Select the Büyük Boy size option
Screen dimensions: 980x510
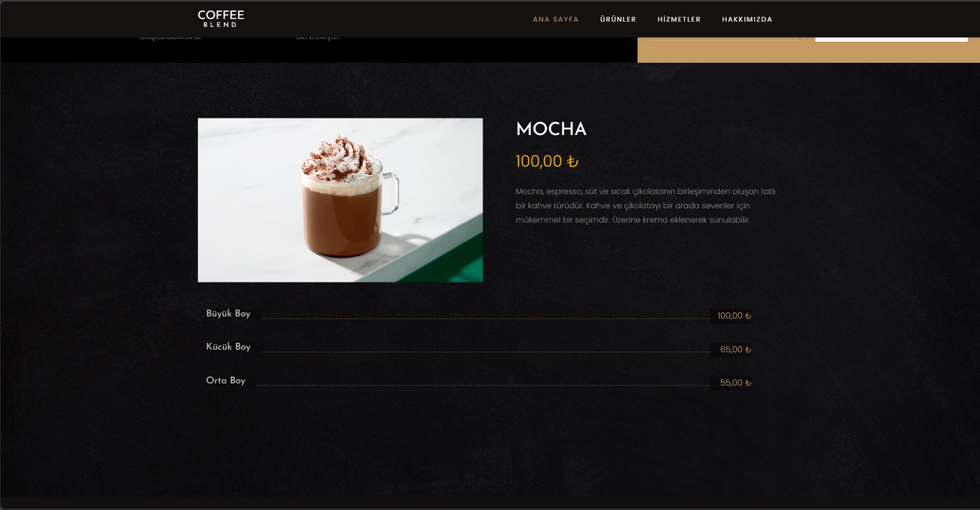[x=228, y=313]
